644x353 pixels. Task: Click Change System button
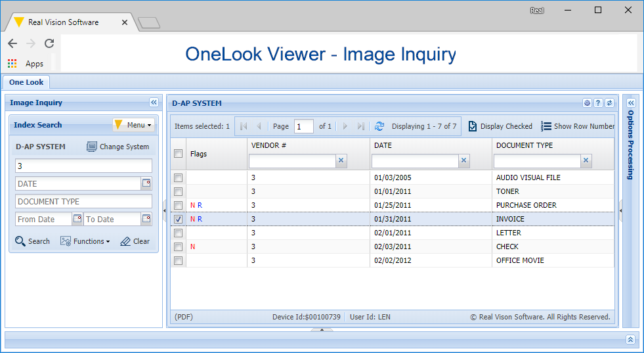(118, 147)
